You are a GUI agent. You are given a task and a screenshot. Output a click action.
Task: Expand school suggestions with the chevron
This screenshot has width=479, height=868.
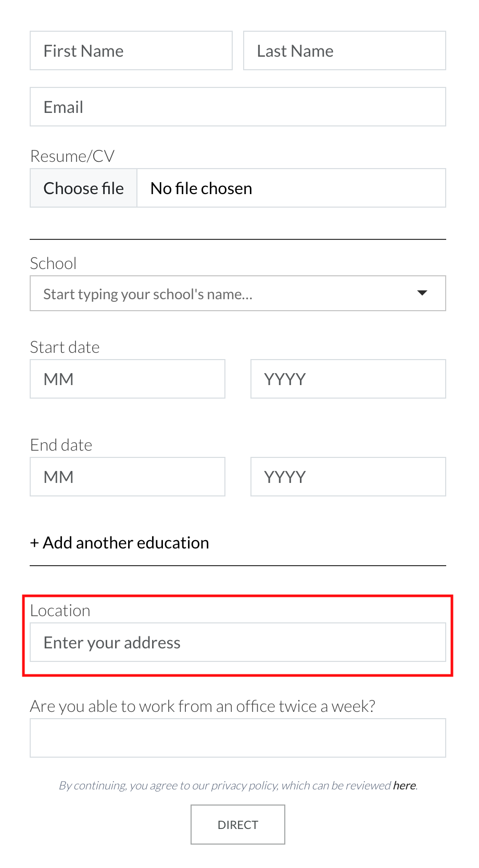coord(422,293)
